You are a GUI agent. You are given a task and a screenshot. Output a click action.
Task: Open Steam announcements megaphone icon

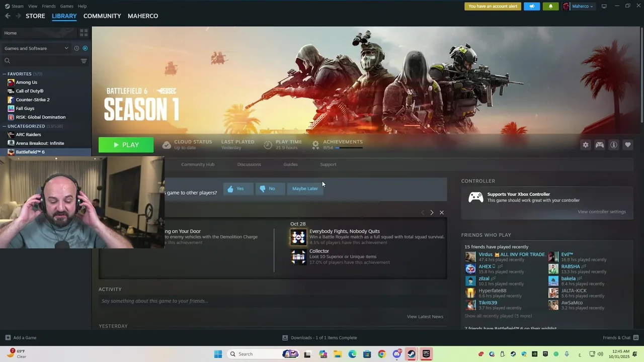click(x=532, y=7)
